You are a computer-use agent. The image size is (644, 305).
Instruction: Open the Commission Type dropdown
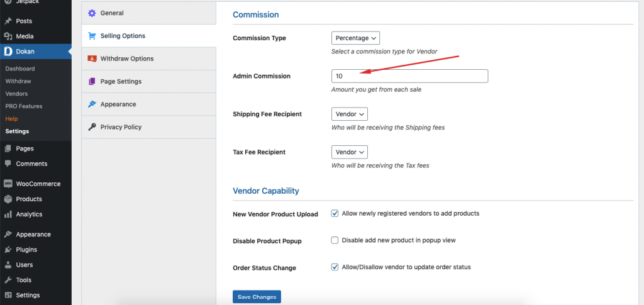pyautogui.click(x=355, y=38)
